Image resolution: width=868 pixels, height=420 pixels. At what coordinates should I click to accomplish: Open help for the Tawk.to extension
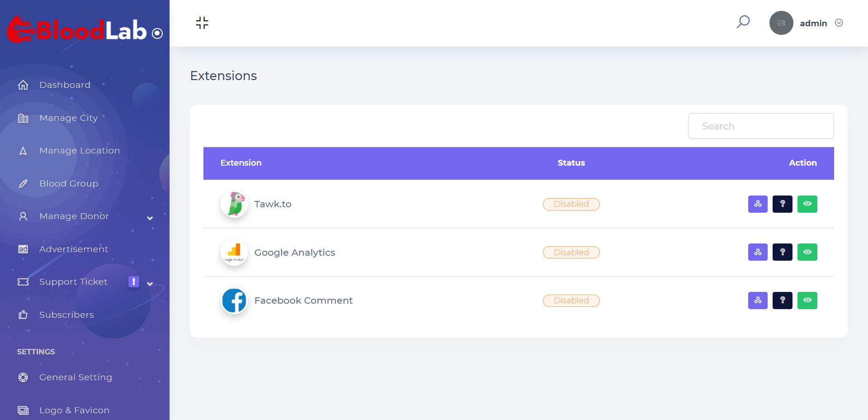[783, 204]
